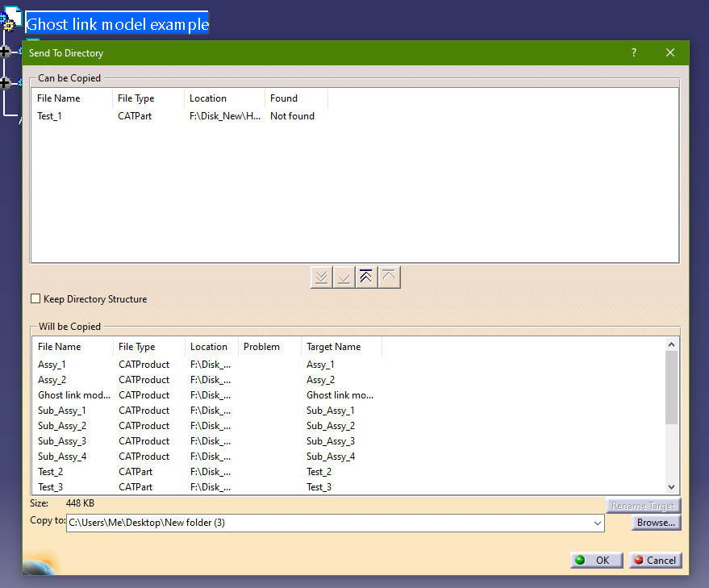Click the Sub_Assy_4 target name cell
Viewport: 709px width, 588px height.
point(331,457)
